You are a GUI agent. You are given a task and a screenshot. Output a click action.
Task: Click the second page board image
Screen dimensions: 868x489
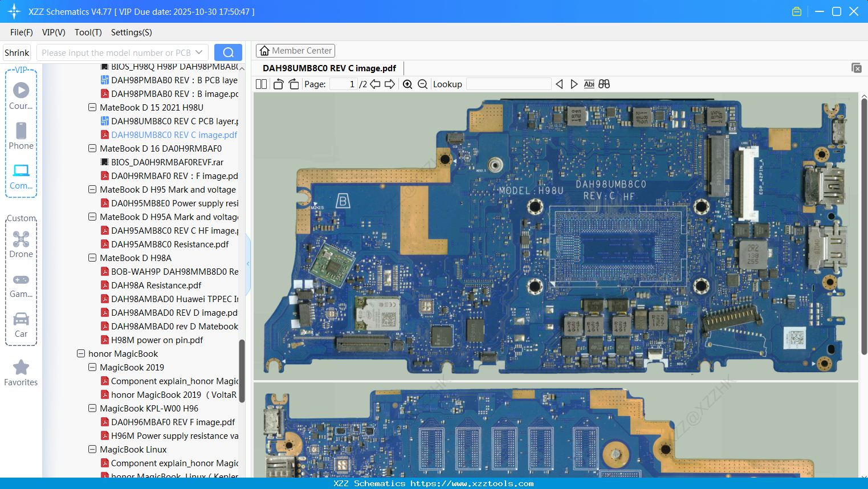(x=556, y=430)
